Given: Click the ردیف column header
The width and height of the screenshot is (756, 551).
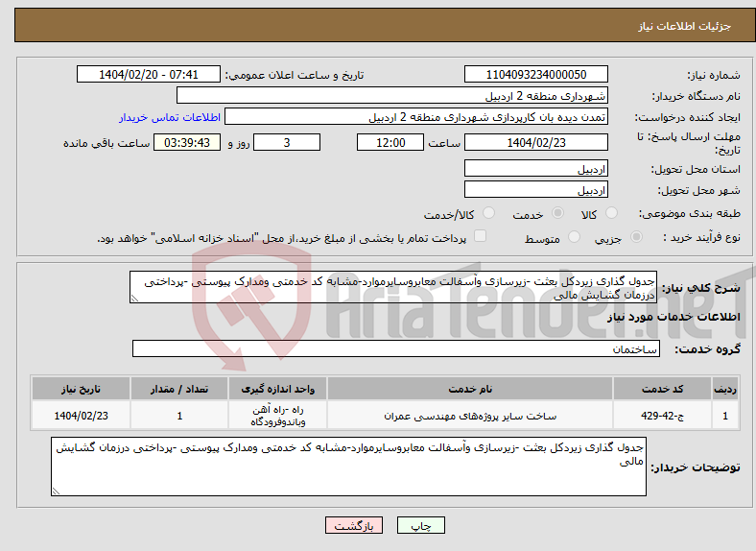Looking at the screenshot, I should click(x=725, y=389).
